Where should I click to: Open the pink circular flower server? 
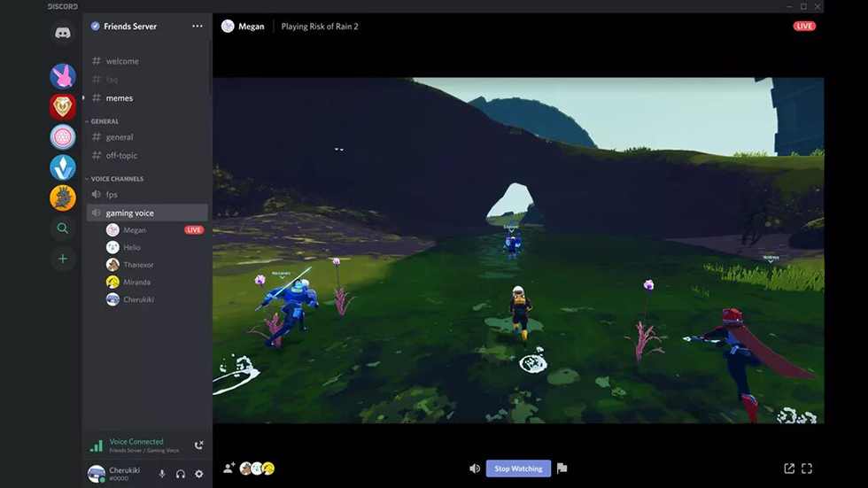point(63,136)
